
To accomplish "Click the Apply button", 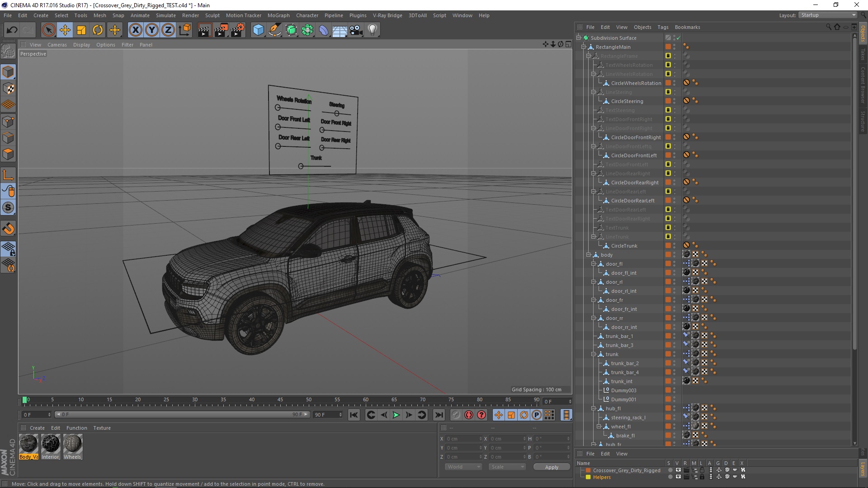I will (551, 467).
